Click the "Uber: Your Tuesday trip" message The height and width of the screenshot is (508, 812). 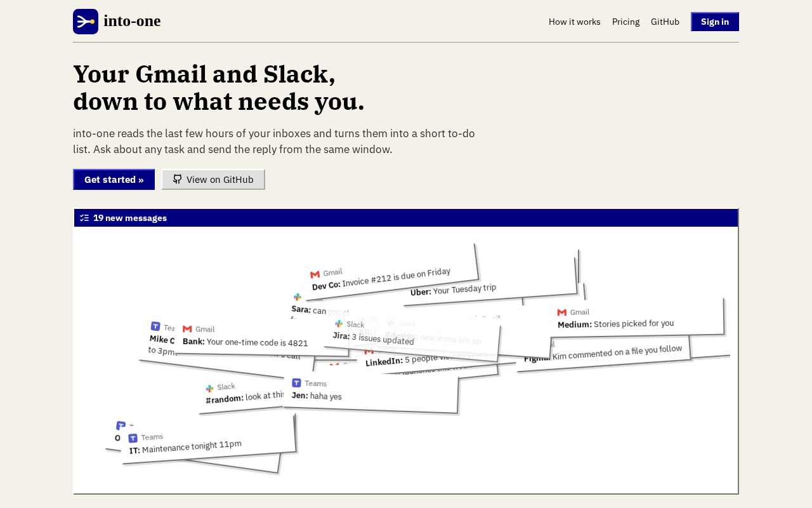point(453,290)
